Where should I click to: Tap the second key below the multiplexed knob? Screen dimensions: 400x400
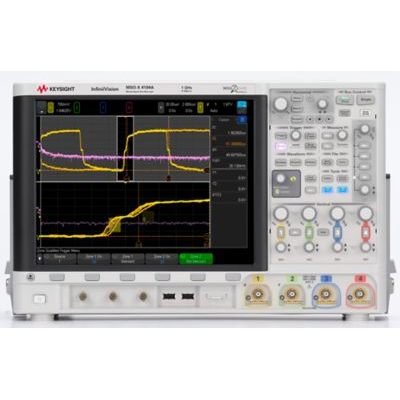364,156
